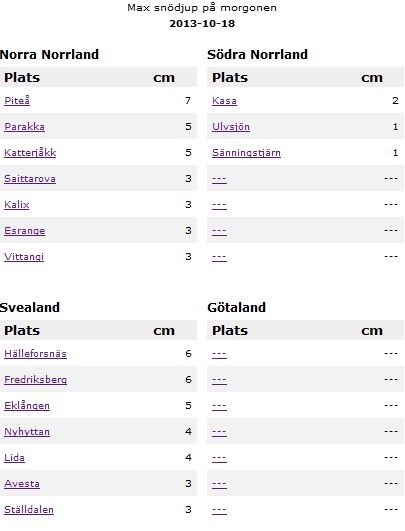The height and width of the screenshot is (531, 405).
Task: Select the Eklången link
Action: coord(27,406)
